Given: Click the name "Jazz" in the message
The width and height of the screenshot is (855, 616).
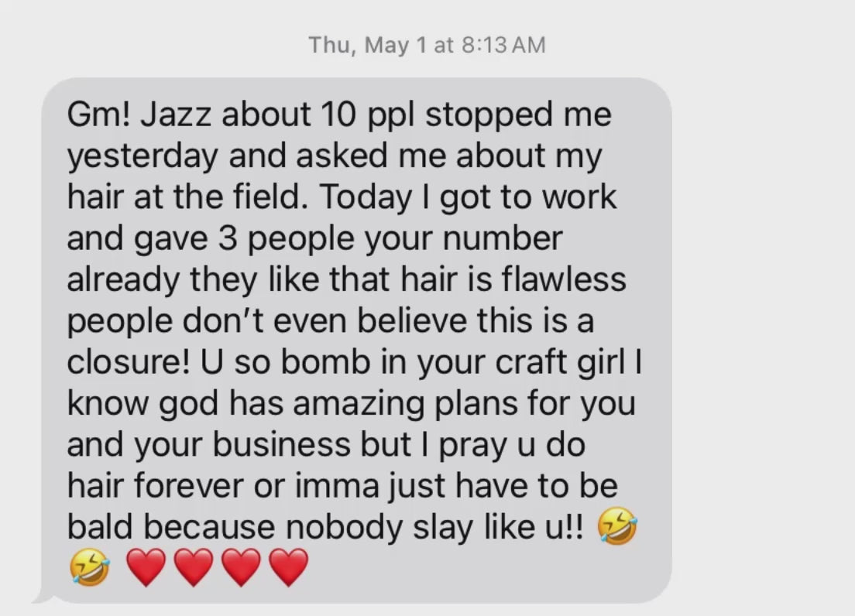Looking at the screenshot, I should tap(176, 115).
